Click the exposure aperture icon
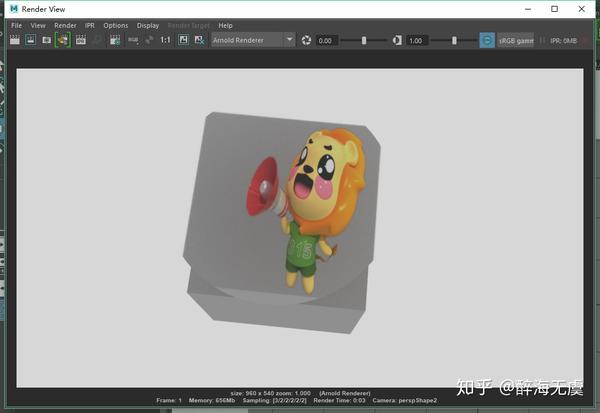The width and height of the screenshot is (600, 413). tap(306, 40)
